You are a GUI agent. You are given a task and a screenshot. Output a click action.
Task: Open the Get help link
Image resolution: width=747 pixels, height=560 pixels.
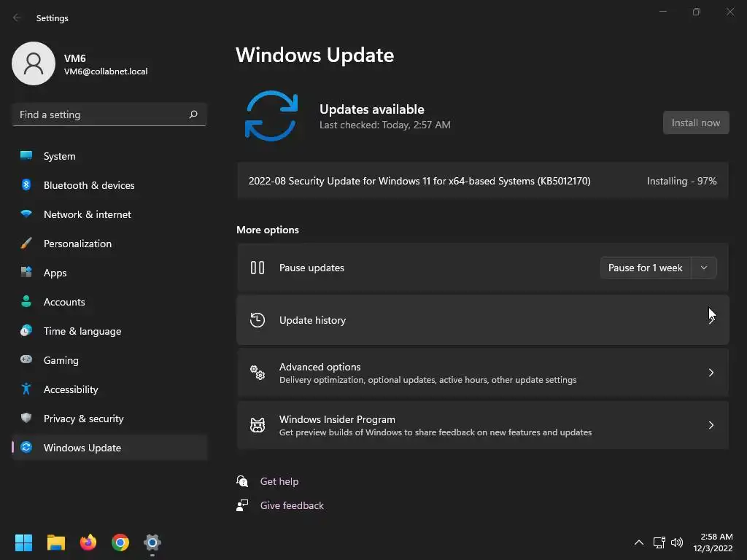279,481
